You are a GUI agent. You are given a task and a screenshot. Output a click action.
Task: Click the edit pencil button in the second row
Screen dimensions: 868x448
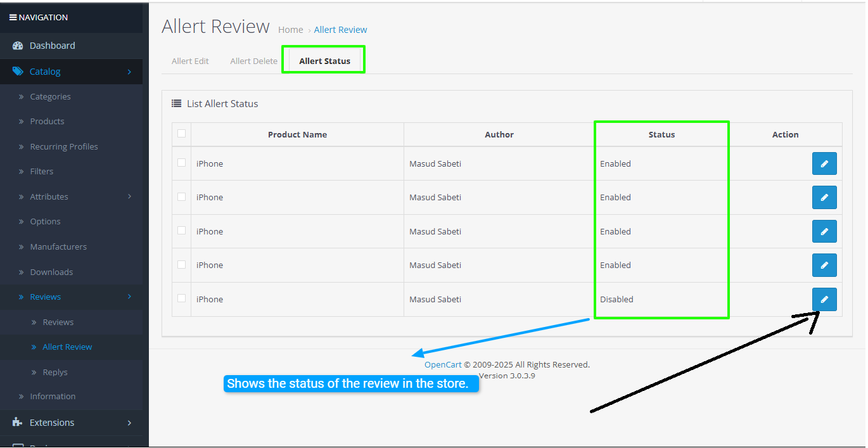click(x=824, y=198)
